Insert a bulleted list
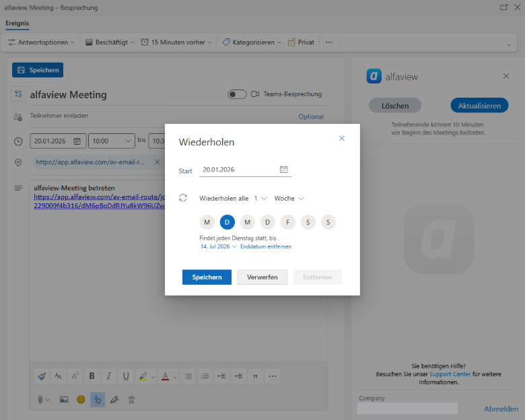This screenshot has width=525, height=420. click(x=188, y=376)
